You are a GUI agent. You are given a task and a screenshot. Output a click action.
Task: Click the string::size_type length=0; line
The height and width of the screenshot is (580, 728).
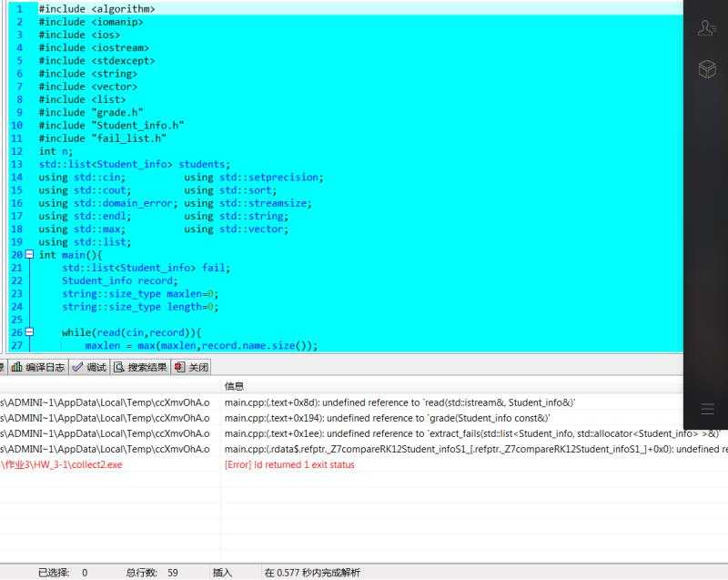point(140,307)
